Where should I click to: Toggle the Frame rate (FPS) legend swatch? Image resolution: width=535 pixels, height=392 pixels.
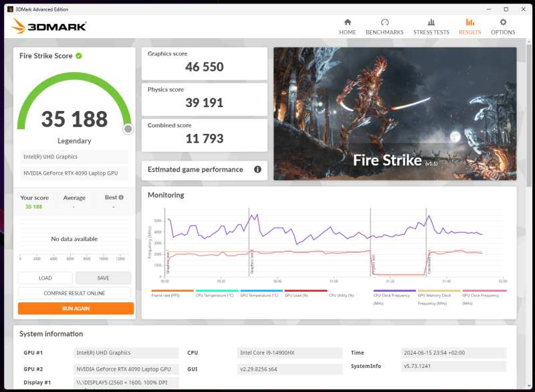(x=173, y=291)
